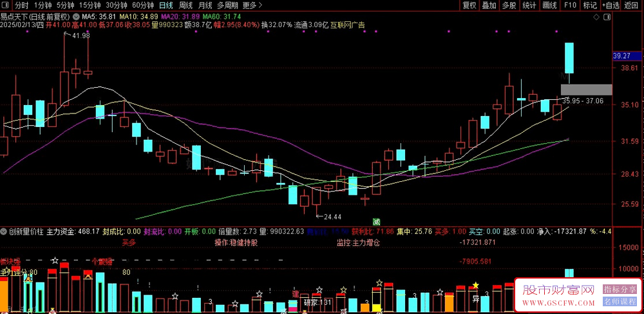Click the 开板: 0.00 value

click(200, 231)
